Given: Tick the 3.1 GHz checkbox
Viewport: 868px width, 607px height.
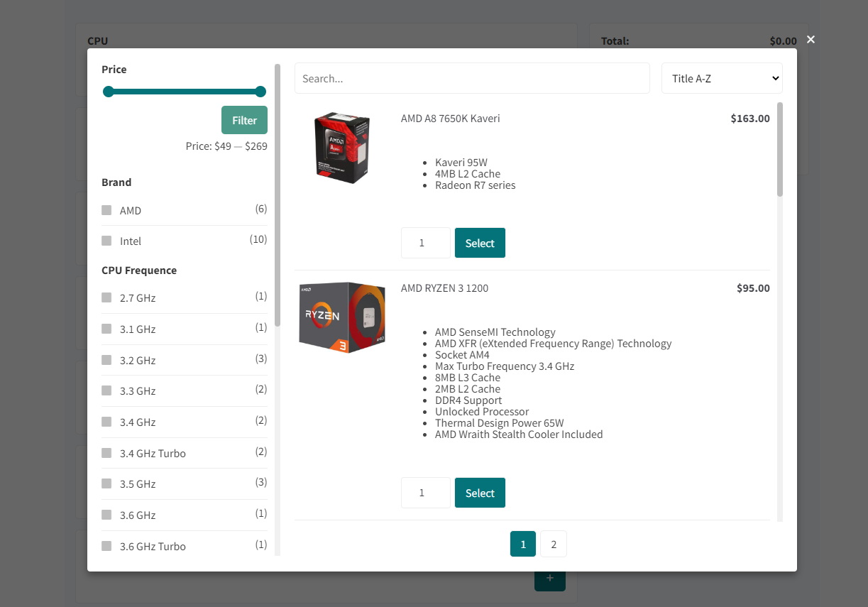Looking at the screenshot, I should click(x=106, y=329).
